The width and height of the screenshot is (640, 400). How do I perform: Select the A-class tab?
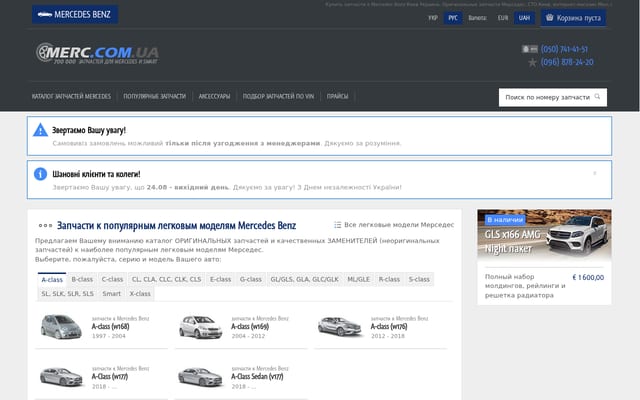click(x=52, y=280)
